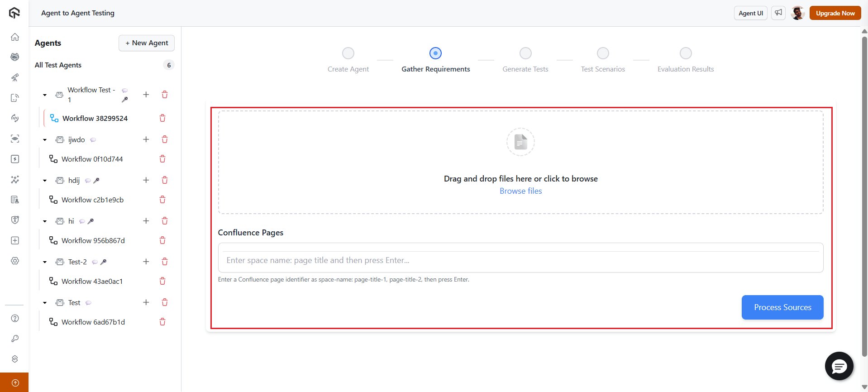Screen dimensions: 868x392
Task: Click the Browse files link
Action: coord(520,191)
